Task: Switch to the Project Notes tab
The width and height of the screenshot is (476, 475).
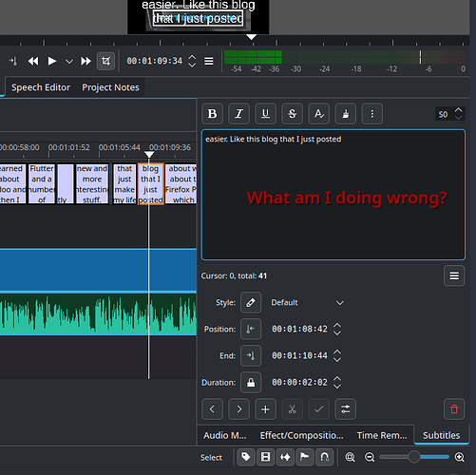Action: click(x=110, y=87)
